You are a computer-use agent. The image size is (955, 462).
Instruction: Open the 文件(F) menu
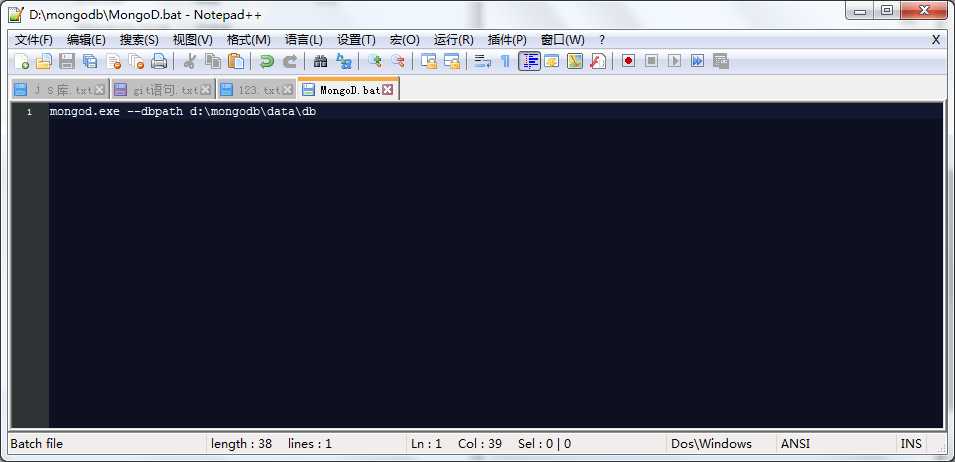[33, 40]
